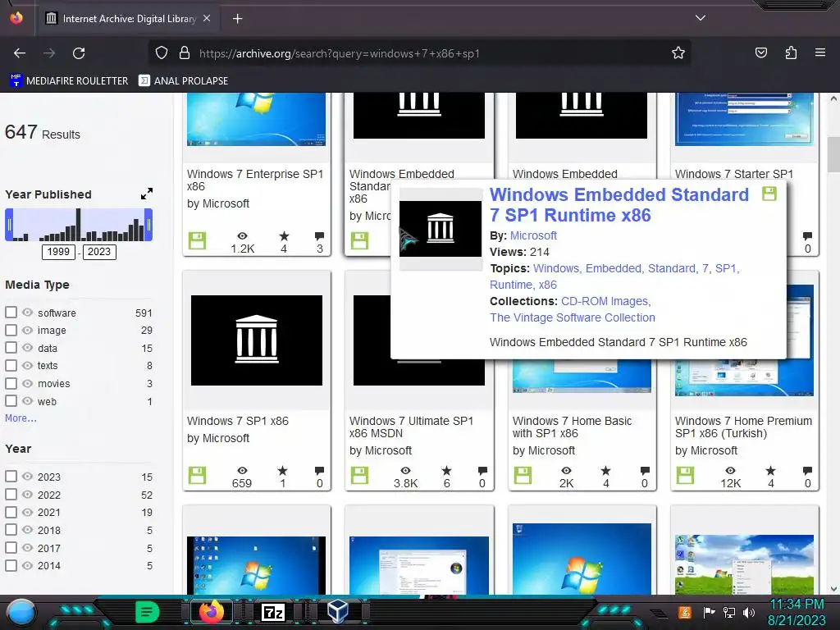Screen dimensions: 840x630
Task: Click the Start orb on taskbar
Action: (x=21, y=612)
